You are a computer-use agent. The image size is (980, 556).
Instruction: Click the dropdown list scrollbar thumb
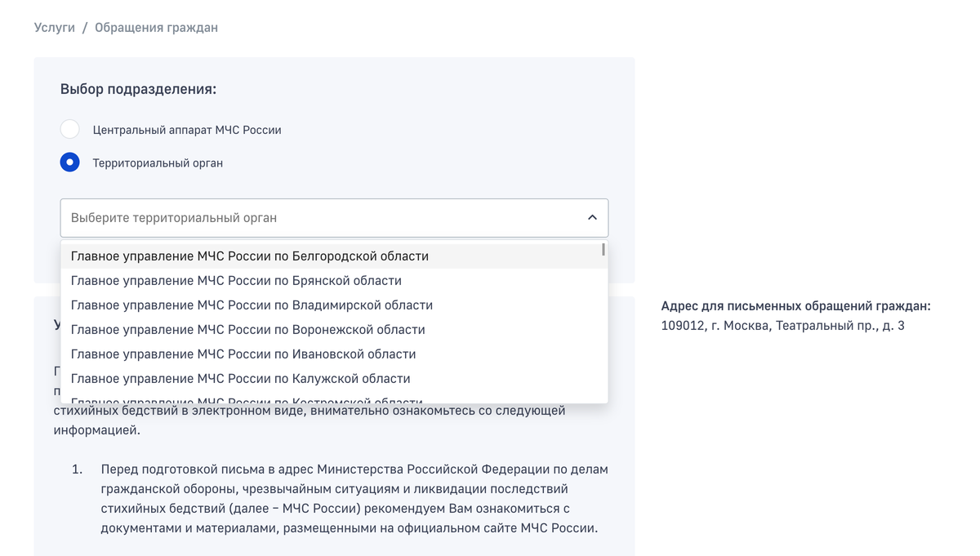(603, 250)
